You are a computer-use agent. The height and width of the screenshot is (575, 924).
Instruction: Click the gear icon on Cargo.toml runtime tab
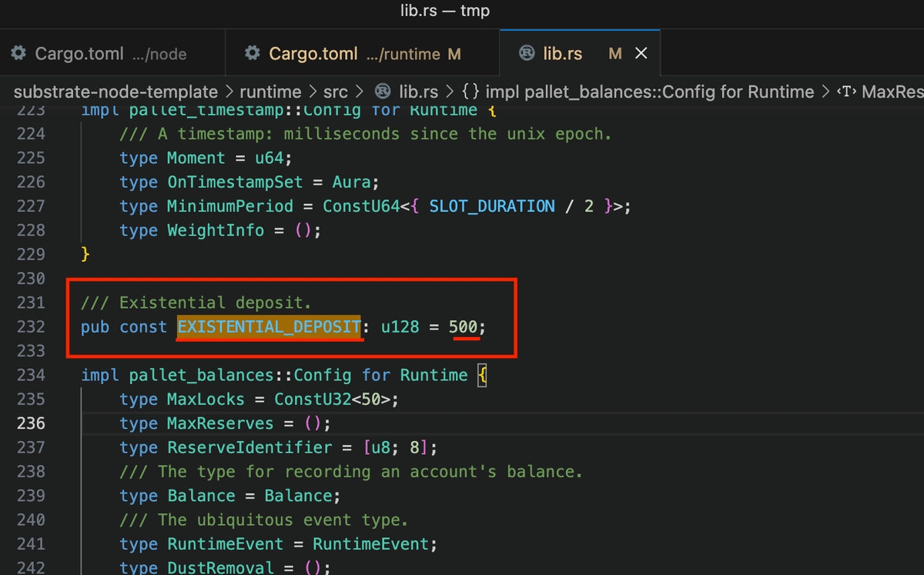[252, 53]
